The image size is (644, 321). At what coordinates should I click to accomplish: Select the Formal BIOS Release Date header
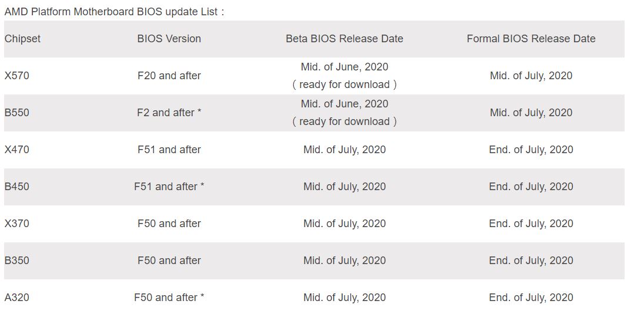click(x=531, y=39)
